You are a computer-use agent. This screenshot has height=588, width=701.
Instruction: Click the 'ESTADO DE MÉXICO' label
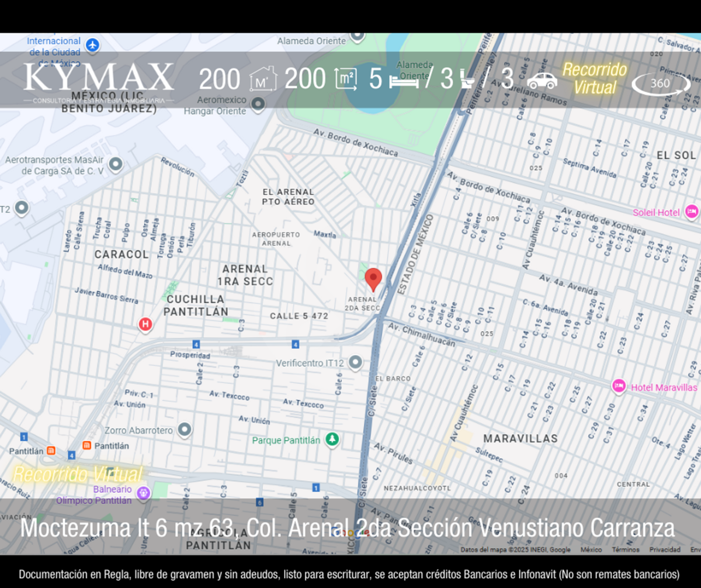[x=416, y=254]
